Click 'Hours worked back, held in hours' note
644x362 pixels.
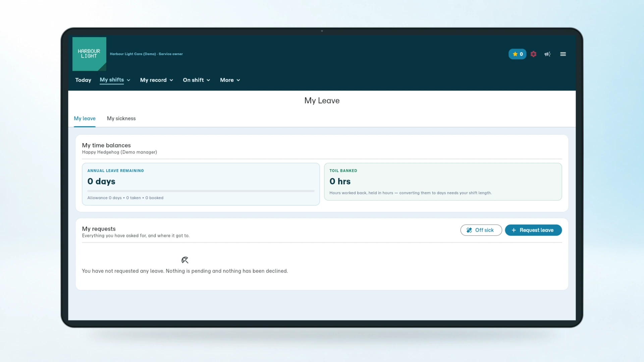coord(411,193)
